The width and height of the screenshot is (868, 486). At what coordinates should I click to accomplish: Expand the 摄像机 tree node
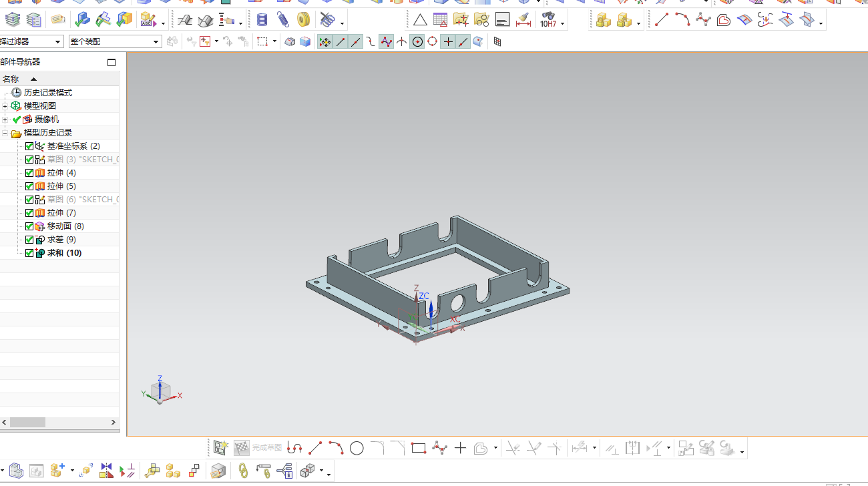coord(5,119)
